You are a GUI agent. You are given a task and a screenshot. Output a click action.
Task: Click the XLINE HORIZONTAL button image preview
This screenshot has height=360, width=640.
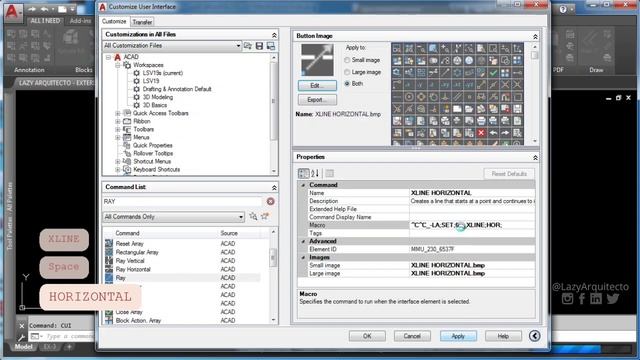coord(317,60)
